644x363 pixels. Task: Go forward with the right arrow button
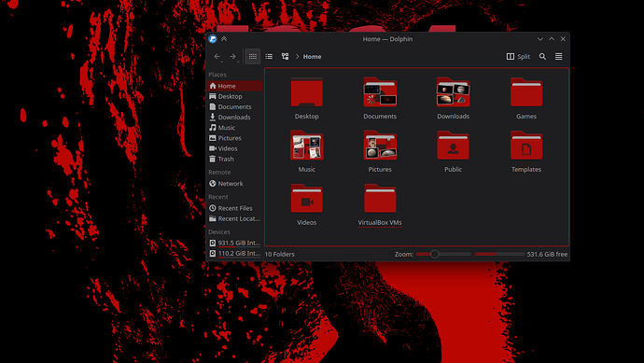[x=233, y=57]
